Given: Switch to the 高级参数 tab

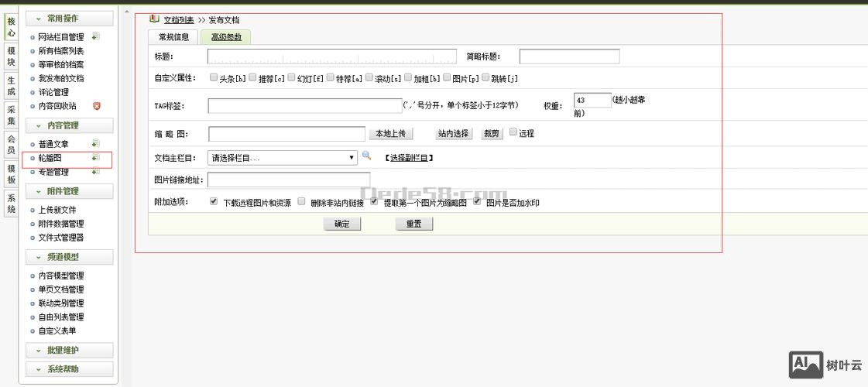Looking at the screenshot, I should pyautogui.click(x=226, y=37).
